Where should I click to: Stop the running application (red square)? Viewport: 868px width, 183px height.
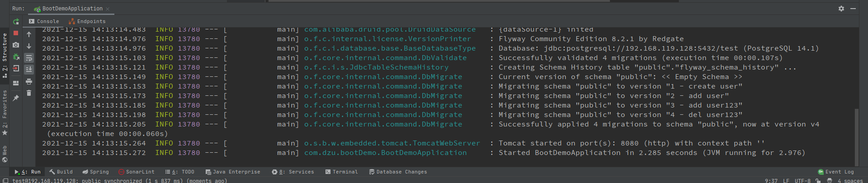click(x=16, y=33)
